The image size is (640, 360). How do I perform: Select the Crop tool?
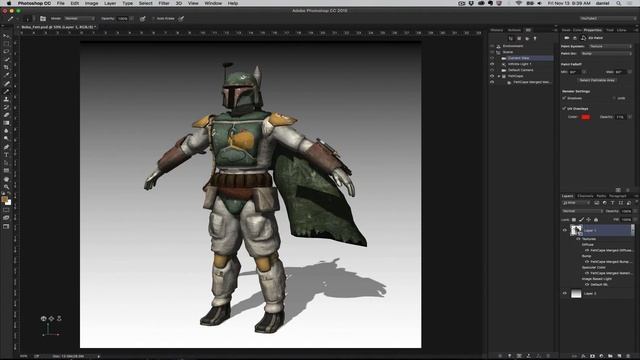tap(6, 68)
